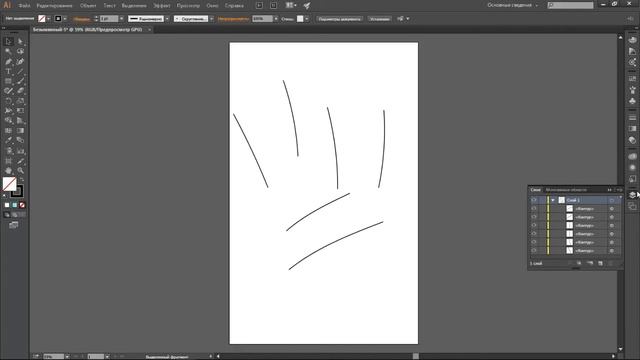Select the Direct Selection tool
The width and height of the screenshot is (640, 360).
click(20, 41)
